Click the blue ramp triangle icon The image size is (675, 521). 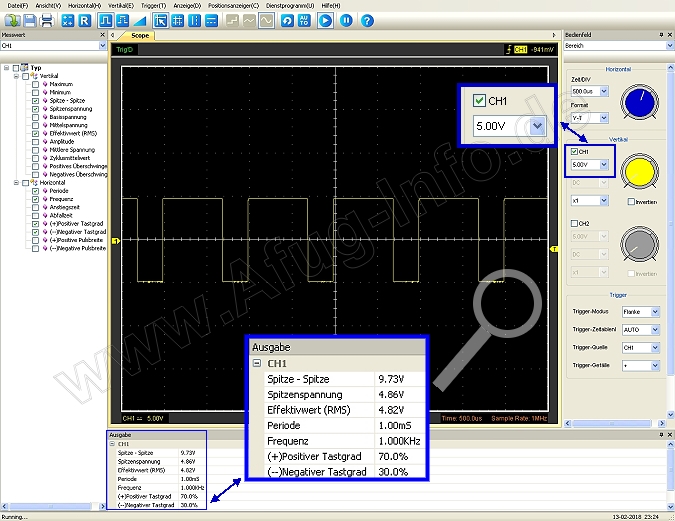(x=139, y=20)
